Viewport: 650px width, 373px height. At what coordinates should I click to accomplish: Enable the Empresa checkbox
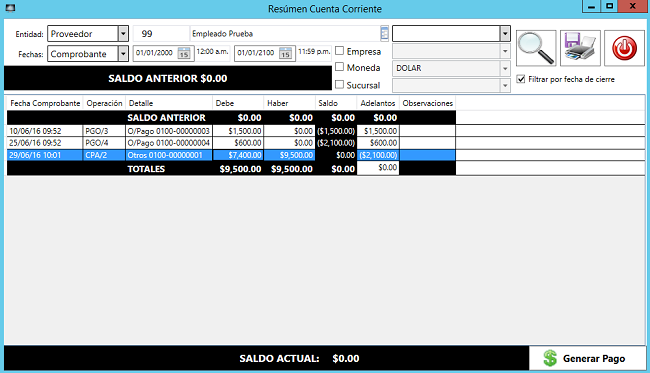340,51
